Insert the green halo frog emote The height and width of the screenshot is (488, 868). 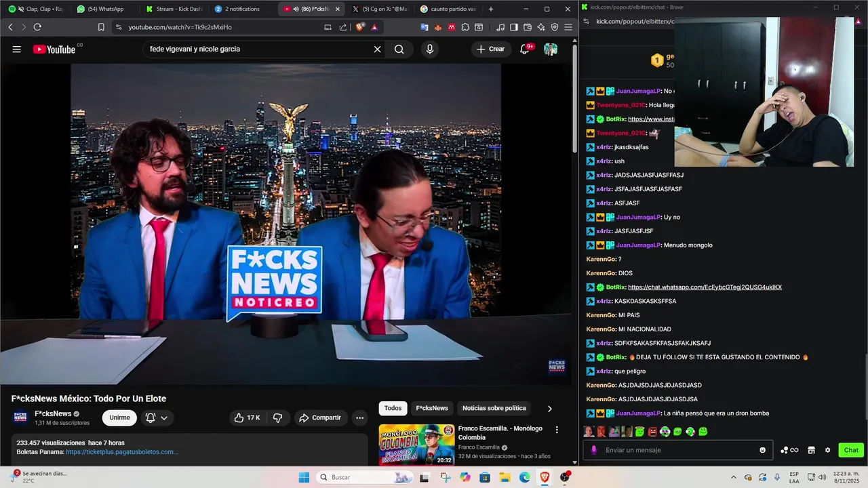tap(639, 432)
